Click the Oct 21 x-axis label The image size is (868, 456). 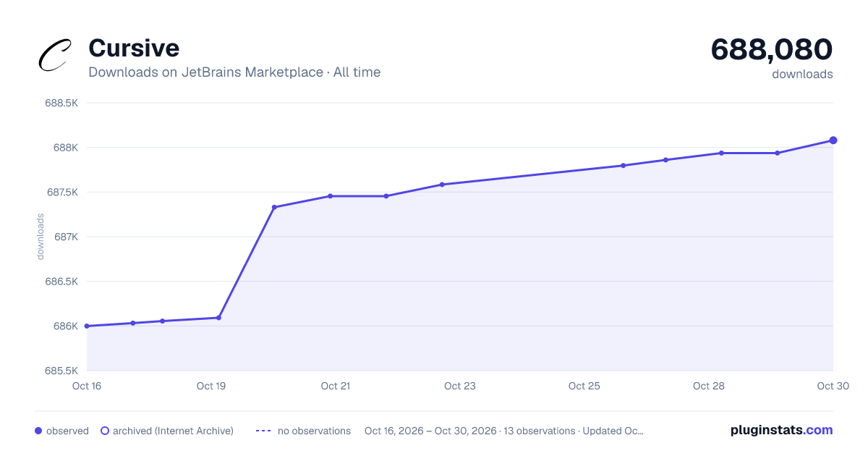pyautogui.click(x=336, y=386)
